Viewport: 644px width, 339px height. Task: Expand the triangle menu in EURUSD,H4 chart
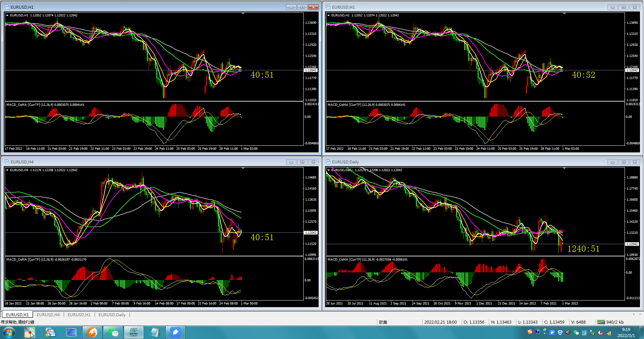pyautogui.click(x=7, y=170)
